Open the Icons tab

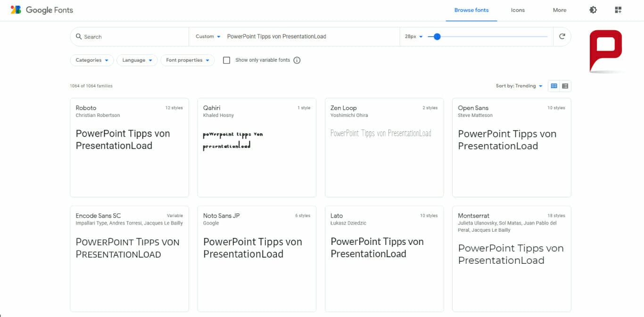[x=518, y=10]
